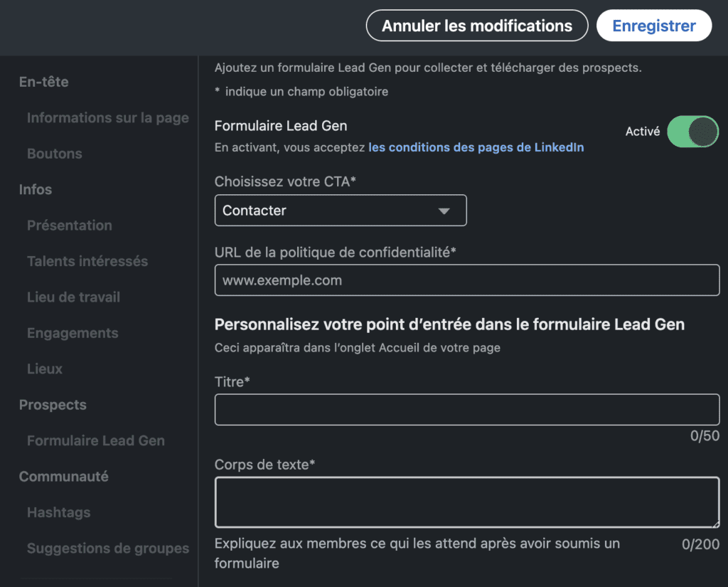Screen dimensions: 728x587
Task: Open the Boutons sidebar section
Action: point(54,154)
